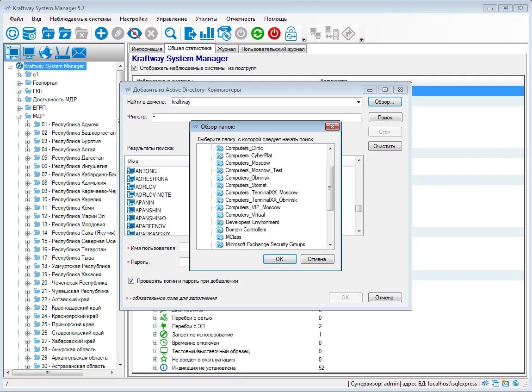Click the grey power button icon
The width and height of the screenshot is (532, 392).
(x=241, y=33)
